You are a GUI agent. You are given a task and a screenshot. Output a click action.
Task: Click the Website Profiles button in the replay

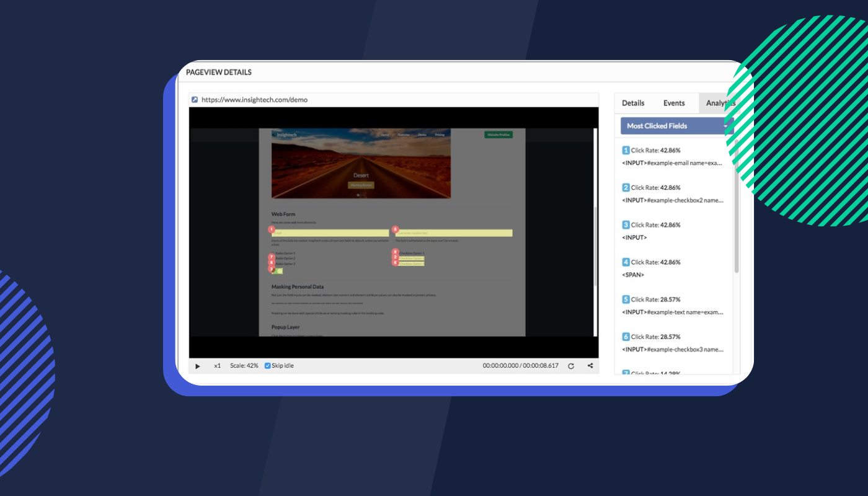coord(499,135)
